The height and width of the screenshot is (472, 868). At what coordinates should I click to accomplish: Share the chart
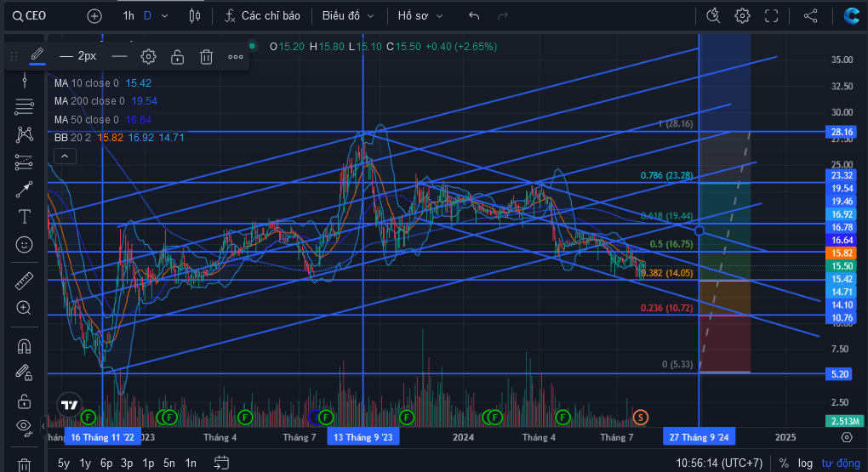[810, 16]
